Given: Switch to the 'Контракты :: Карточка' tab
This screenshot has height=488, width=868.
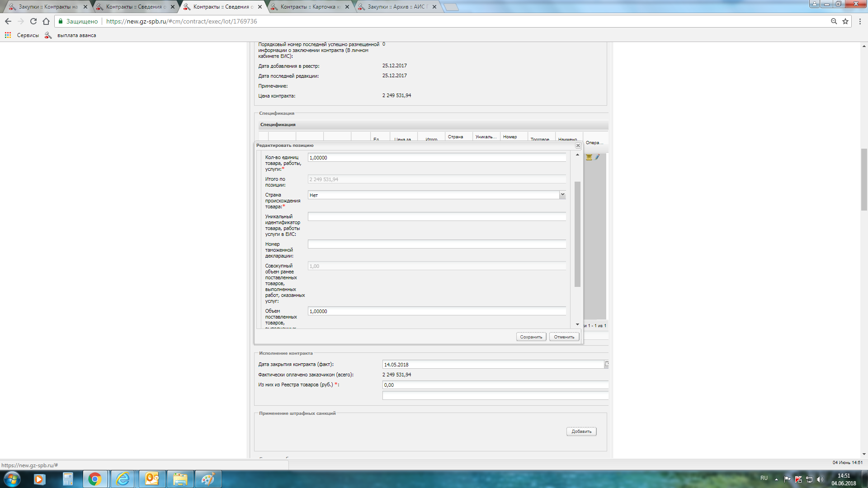Looking at the screenshot, I should [x=309, y=7].
